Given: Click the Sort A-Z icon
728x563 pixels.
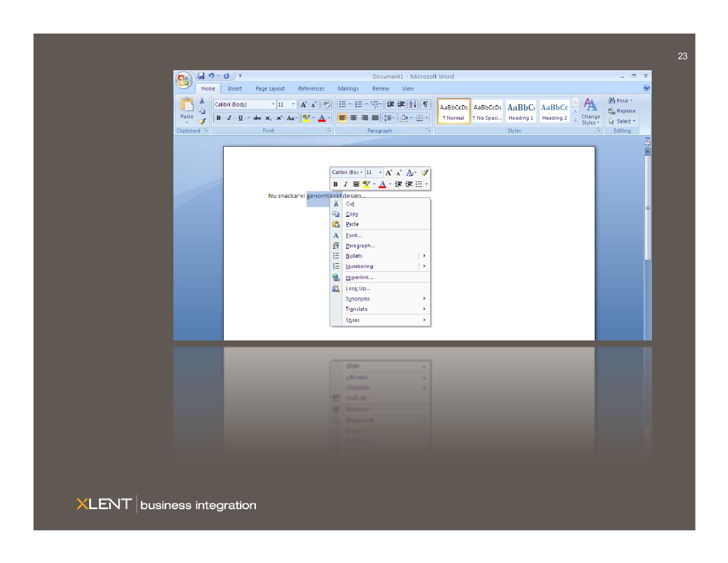Looking at the screenshot, I should click(413, 105).
